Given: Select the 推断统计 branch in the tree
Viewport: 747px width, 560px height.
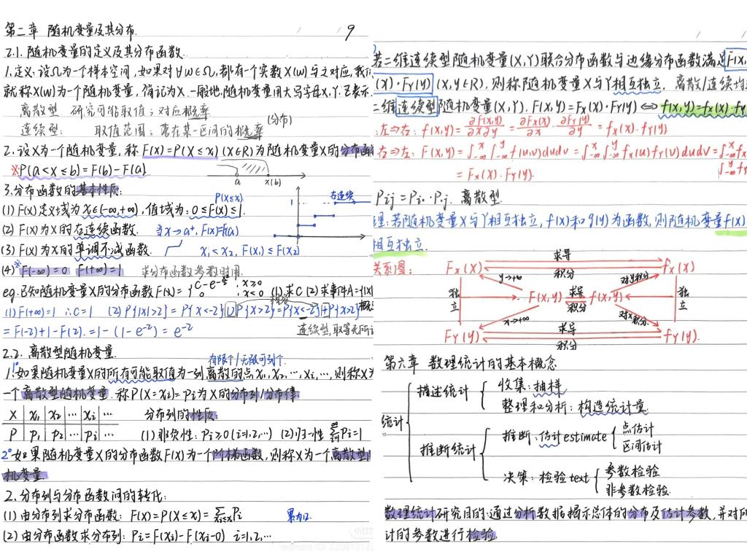Looking at the screenshot, I should (448, 451).
